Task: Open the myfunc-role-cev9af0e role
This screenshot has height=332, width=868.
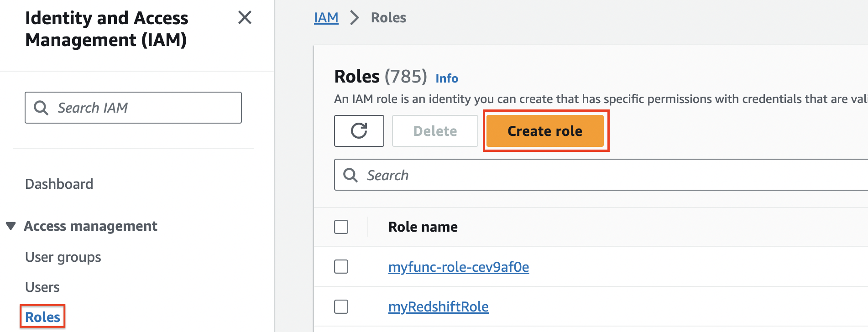Action: (459, 267)
